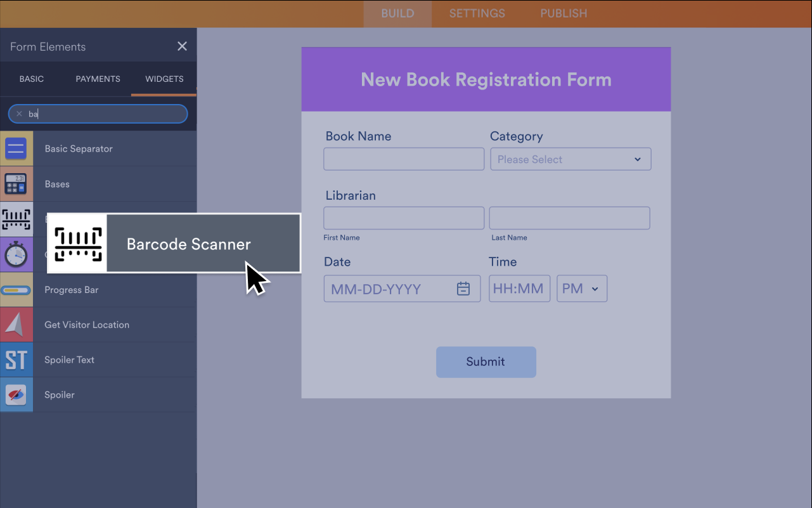This screenshot has height=508, width=812.
Task: Select the Progress Bar widget icon
Action: pos(16,289)
